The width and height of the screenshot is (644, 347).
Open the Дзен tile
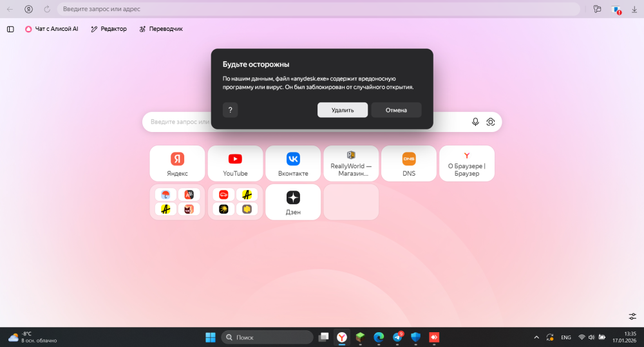[x=293, y=202]
